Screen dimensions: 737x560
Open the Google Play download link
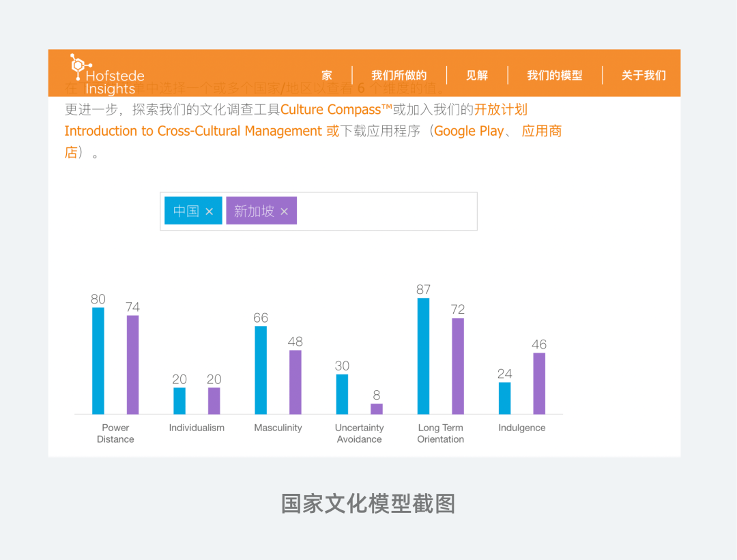tap(469, 131)
